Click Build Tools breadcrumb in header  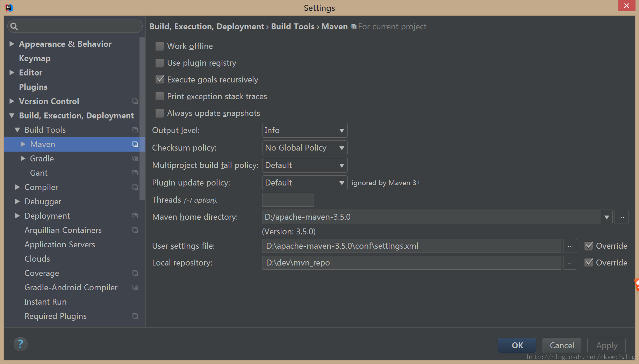coord(293,27)
